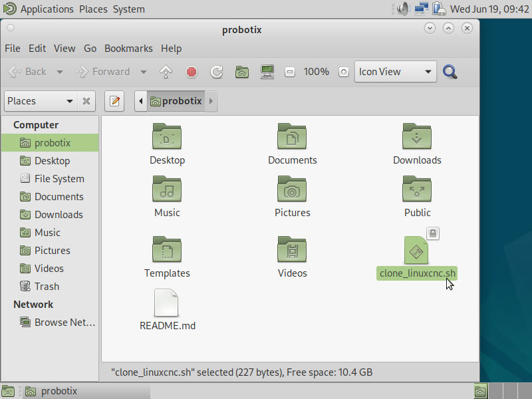Go to Home folder toolbar icon
This screenshot has width=532, height=399.
tap(242, 72)
